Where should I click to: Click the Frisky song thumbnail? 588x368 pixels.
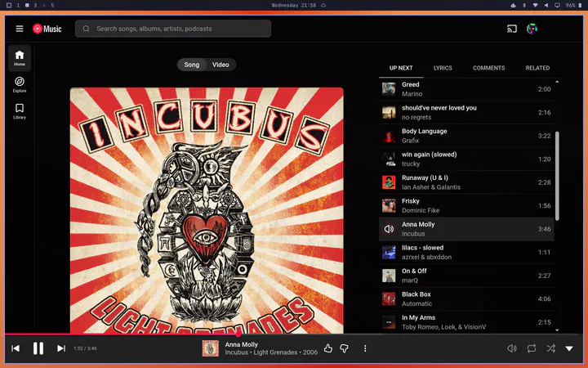389,206
